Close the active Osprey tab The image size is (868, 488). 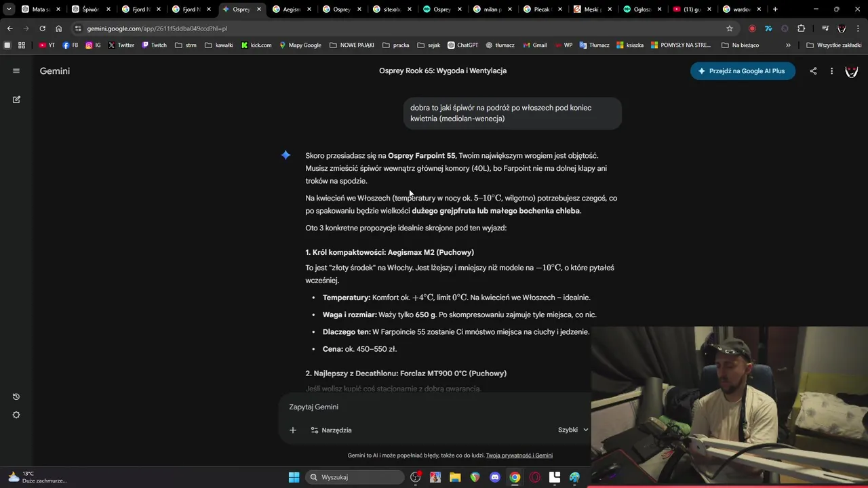click(x=258, y=9)
